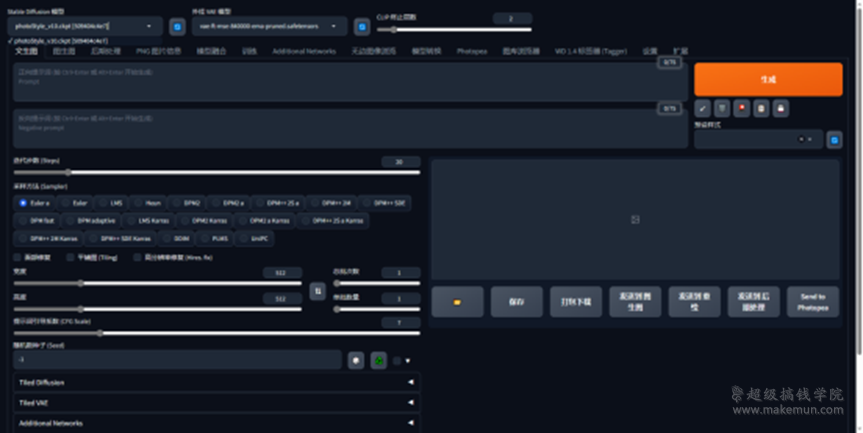Open the Stable Diffusion checkpoint dropdown
Image resolution: width=863 pixels, height=433 pixels.
pyautogui.click(x=83, y=26)
